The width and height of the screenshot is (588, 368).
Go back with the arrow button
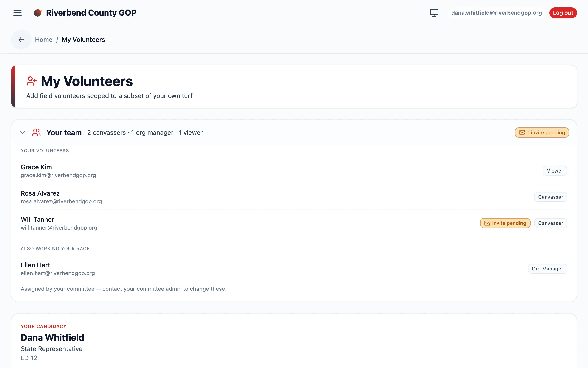pyautogui.click(x=21, y=39)
